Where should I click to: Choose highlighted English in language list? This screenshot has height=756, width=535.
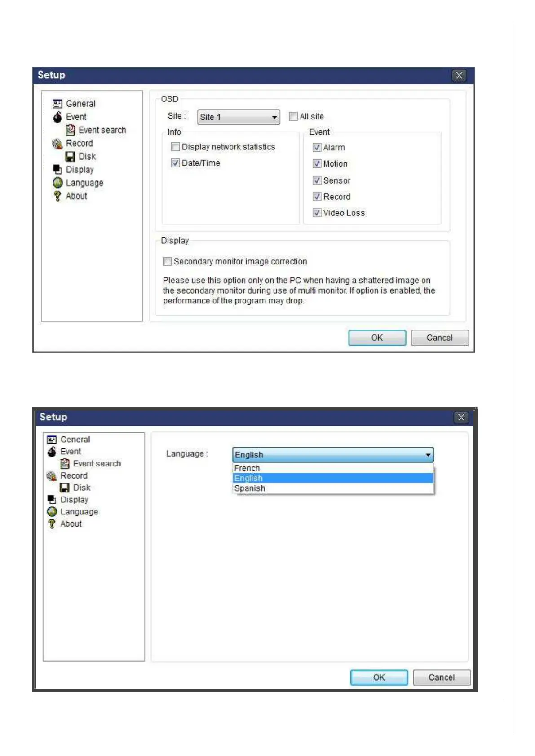coord(333,479)
